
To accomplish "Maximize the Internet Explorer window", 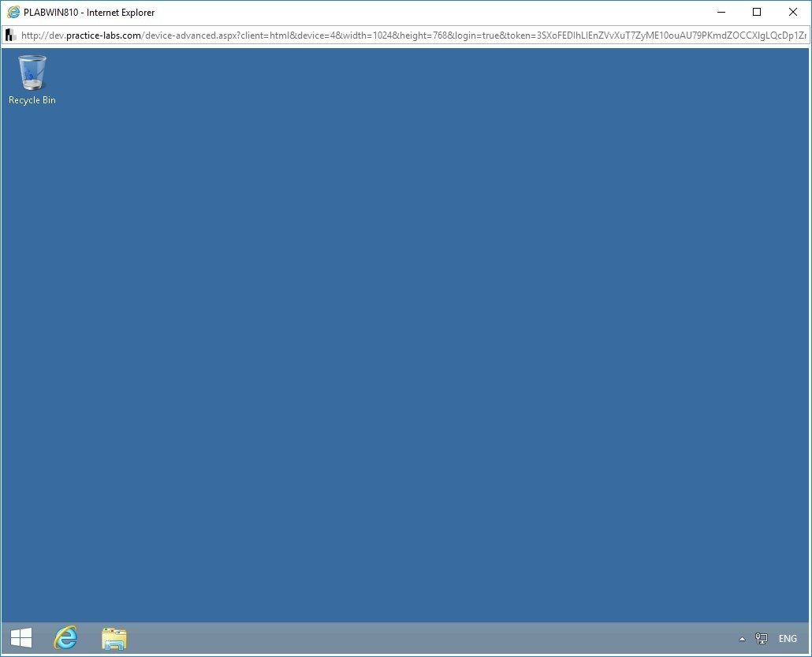I will coord(755,12).
